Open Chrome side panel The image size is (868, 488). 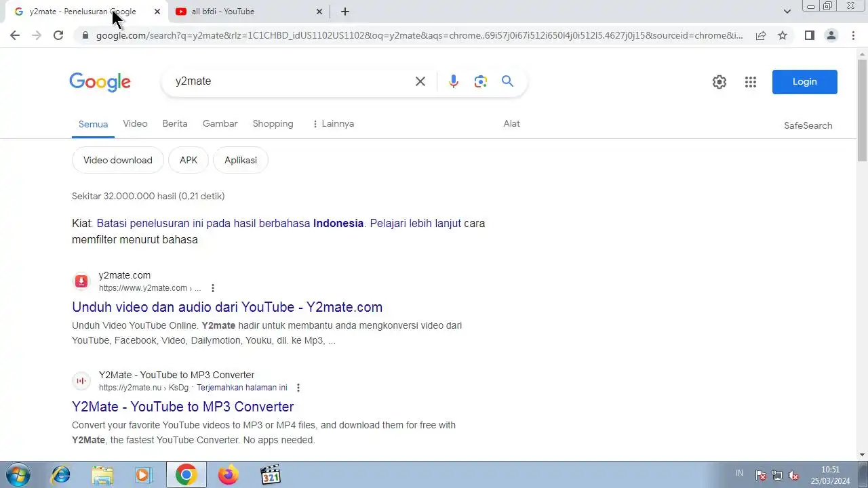[810, 35]
